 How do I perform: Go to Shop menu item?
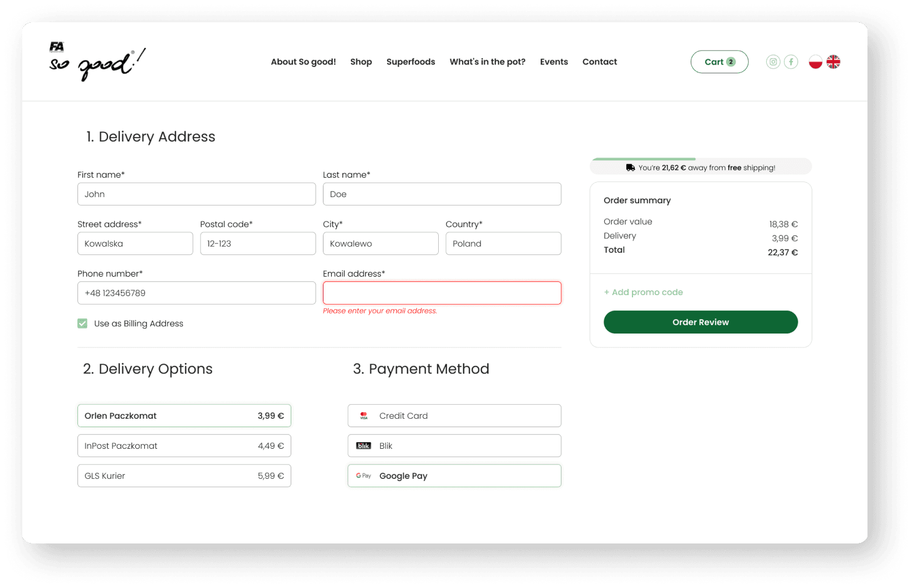point(361,62)
